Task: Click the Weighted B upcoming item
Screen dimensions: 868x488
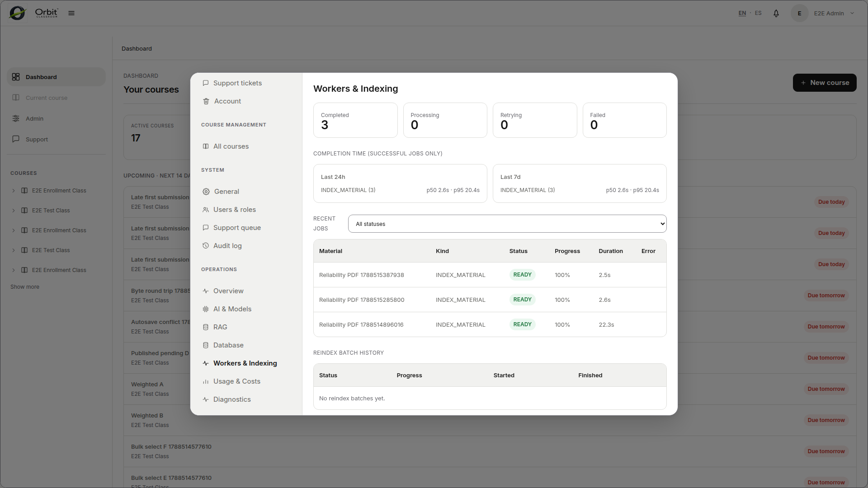Action: [490, 420]
